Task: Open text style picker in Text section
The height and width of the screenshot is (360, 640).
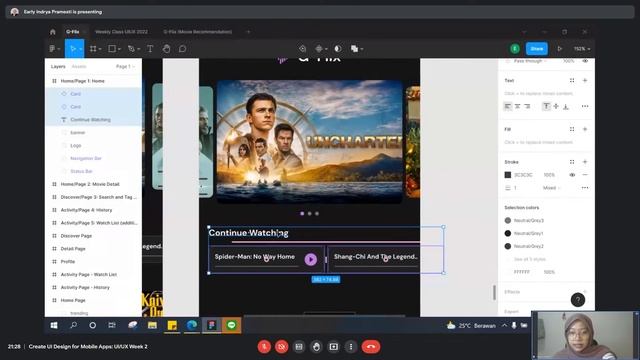Action: click(572, 80)
